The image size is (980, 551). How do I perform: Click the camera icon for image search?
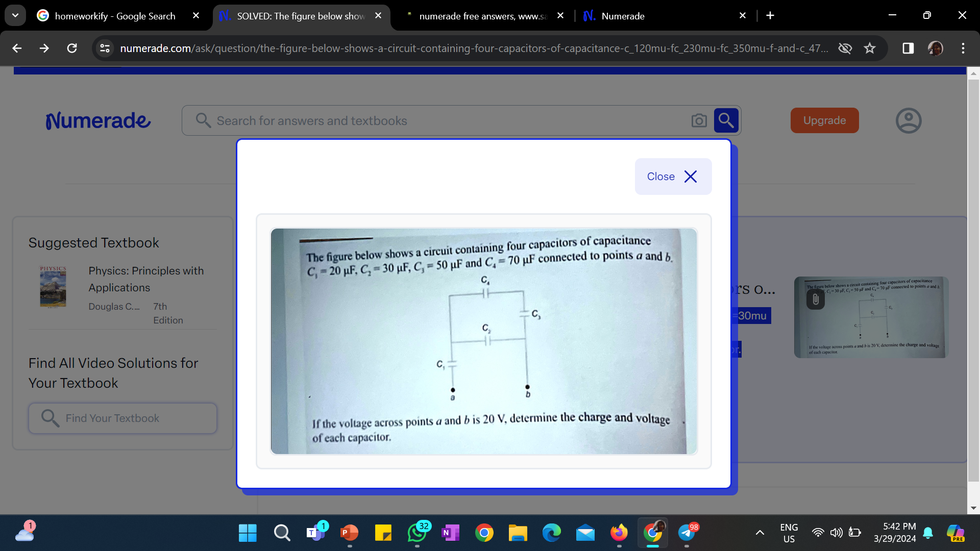click(699, 120)
